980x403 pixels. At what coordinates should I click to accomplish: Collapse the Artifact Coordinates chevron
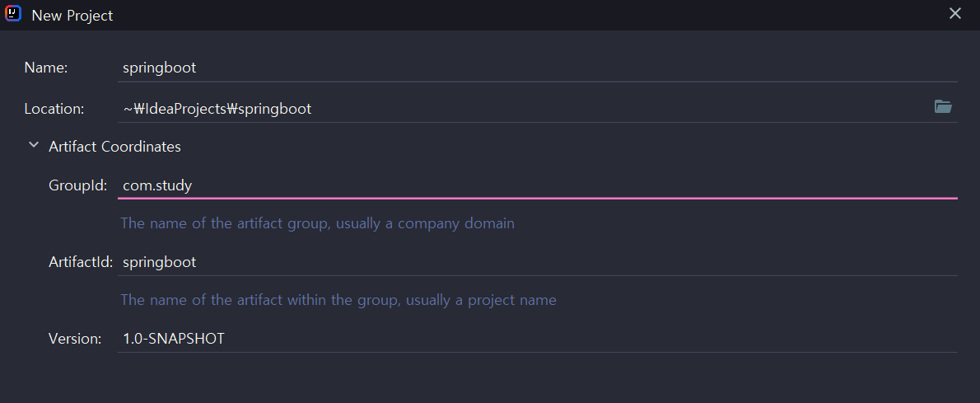coord(34,146)
